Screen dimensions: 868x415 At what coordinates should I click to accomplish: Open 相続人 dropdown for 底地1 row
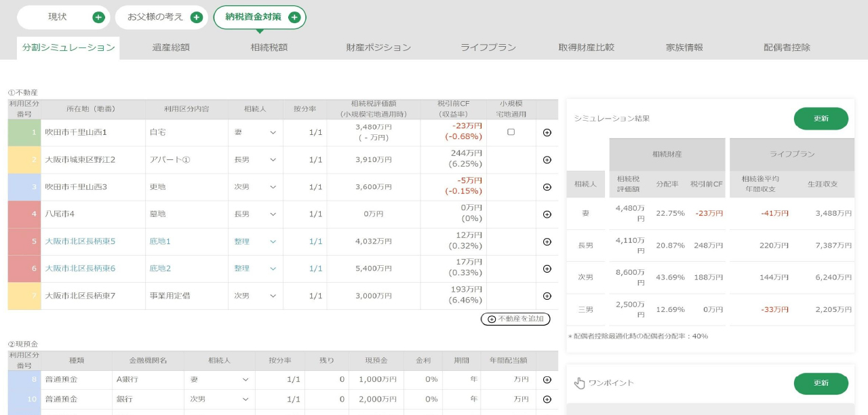tap(255, 241)
